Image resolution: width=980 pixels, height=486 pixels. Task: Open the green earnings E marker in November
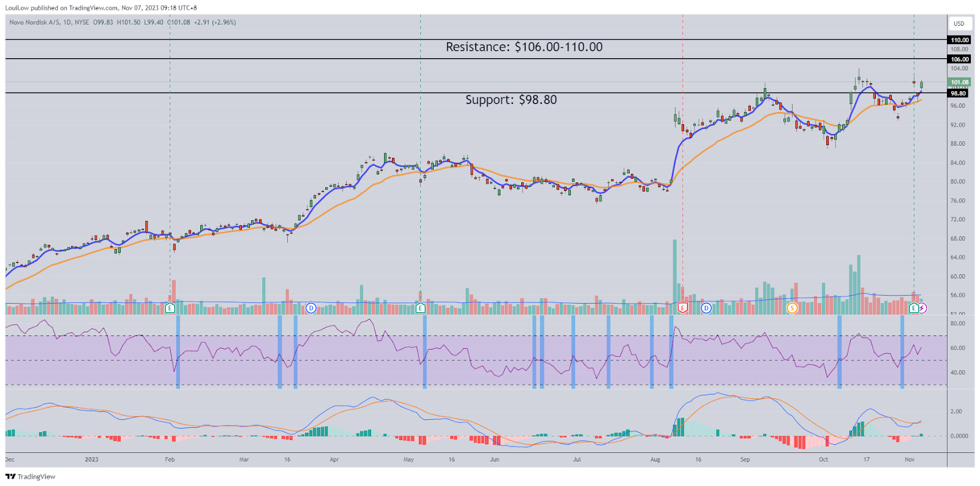click(x=914, y=308)
